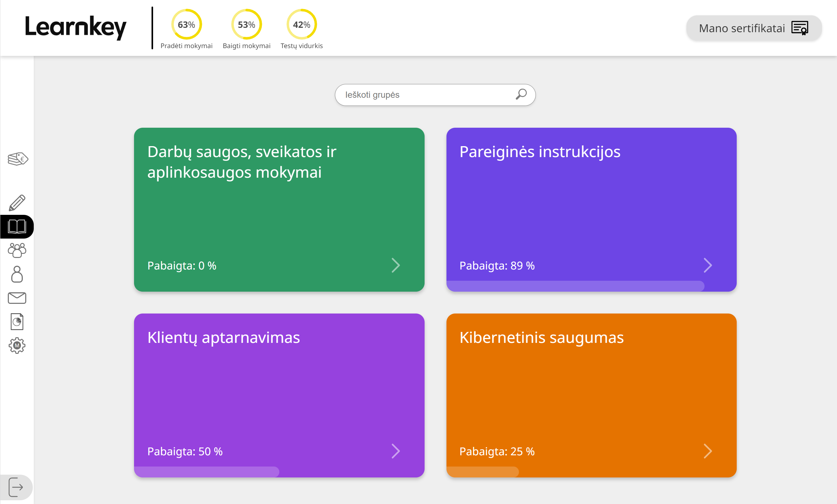Click the Pabaigta: 0 % text
The height and width of the screenshot is (504, 837).
pyautogui.click(x=182, y=266)
